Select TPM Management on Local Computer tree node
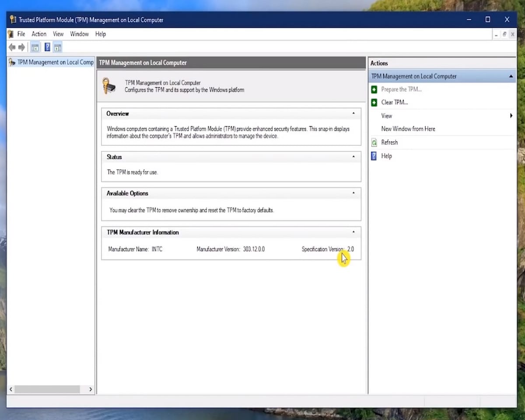Screen dimensions: 525x420 point(55,62)
